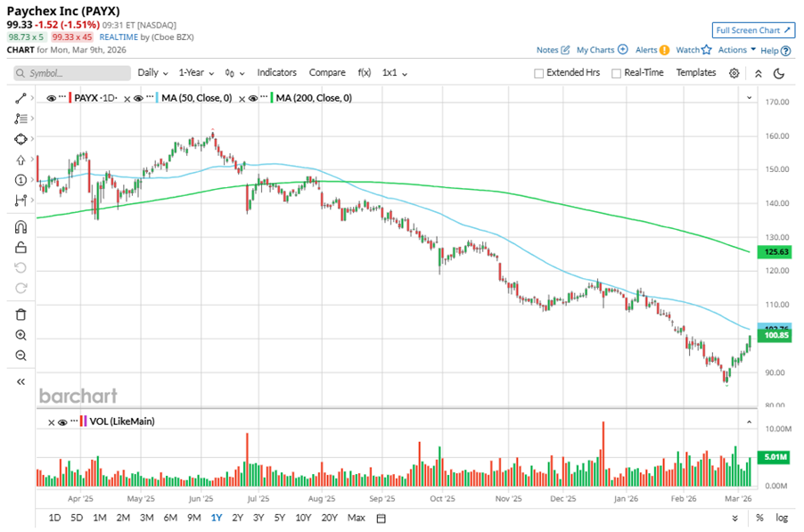Select the 5D range tab
This screenshot has width=804, height=532.
77,518
